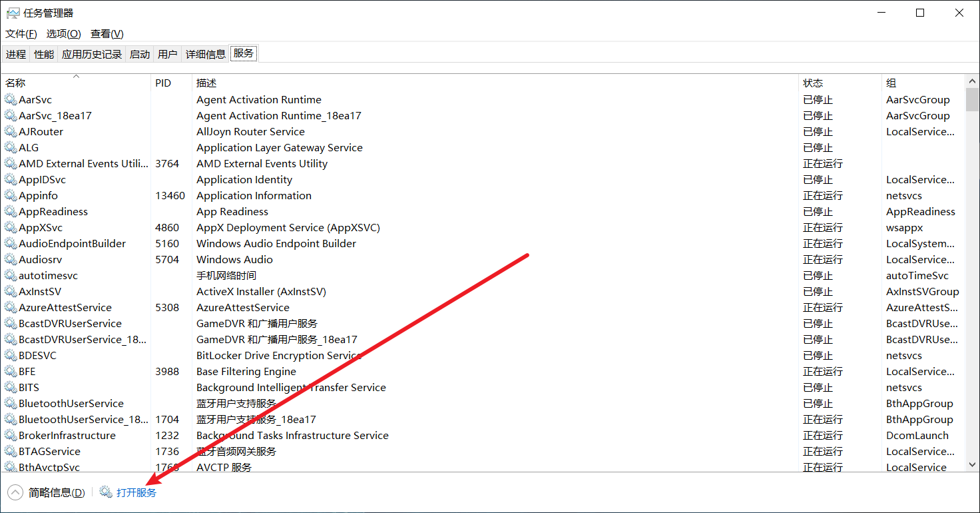The image size is (980, 513).
Task: Click the gear icon next to Audiosrv
Action: click(x=11, y=260)
